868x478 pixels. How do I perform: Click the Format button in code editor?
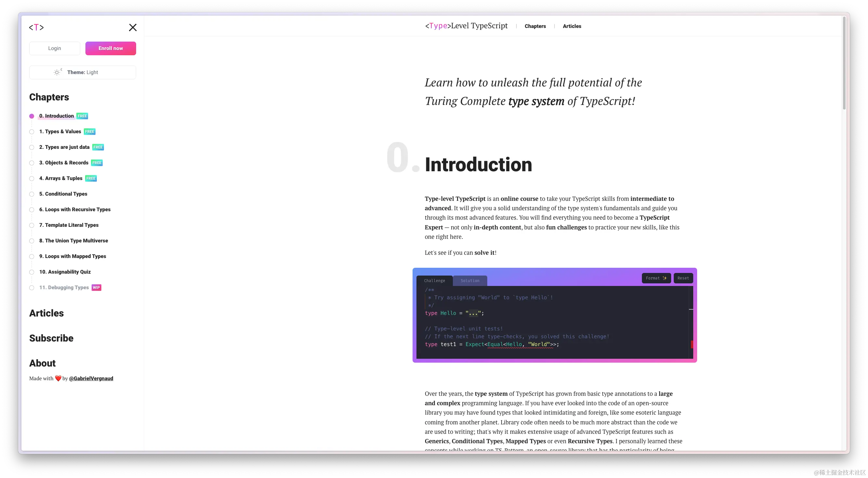[656, 278]
